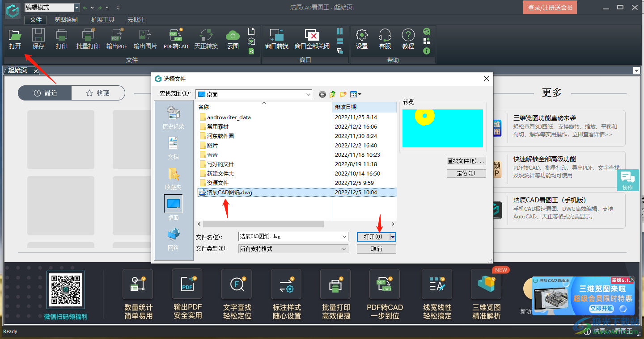Screen dimensions: 644x339
Task: Click the new-file plus icon beside 云图
Action: click(251, 31)
